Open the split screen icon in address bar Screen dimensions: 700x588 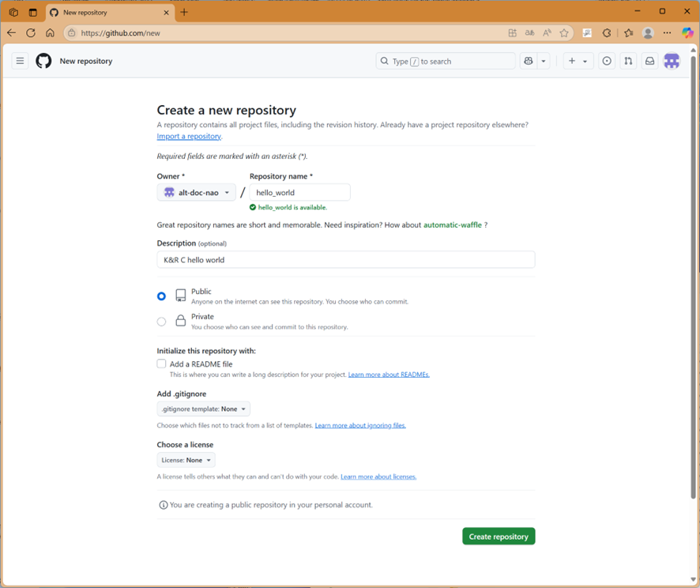[513, 32]
